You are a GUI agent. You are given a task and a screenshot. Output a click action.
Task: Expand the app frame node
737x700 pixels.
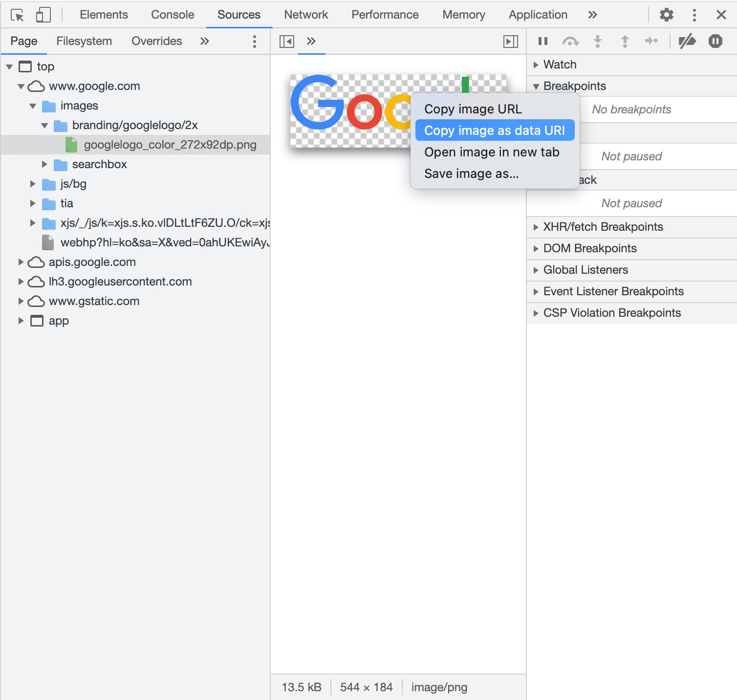(x=21, y=321)
